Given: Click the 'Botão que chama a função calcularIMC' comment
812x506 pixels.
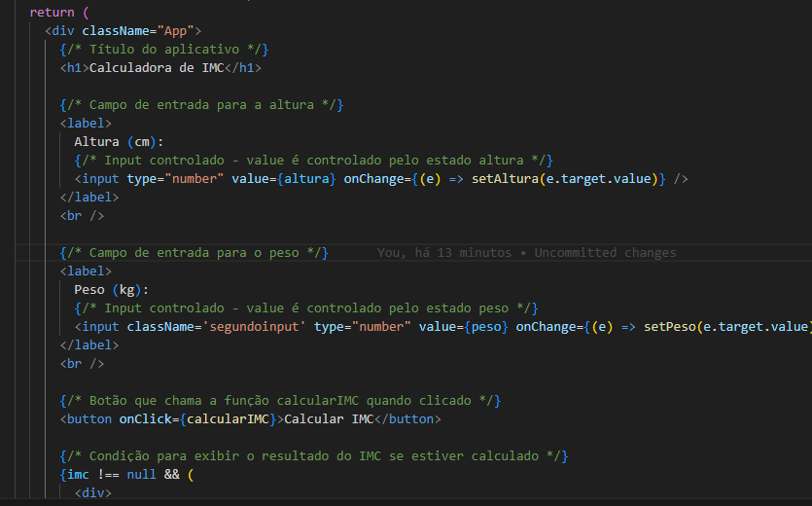Looking at the screenshot, I should click(280, 401).
